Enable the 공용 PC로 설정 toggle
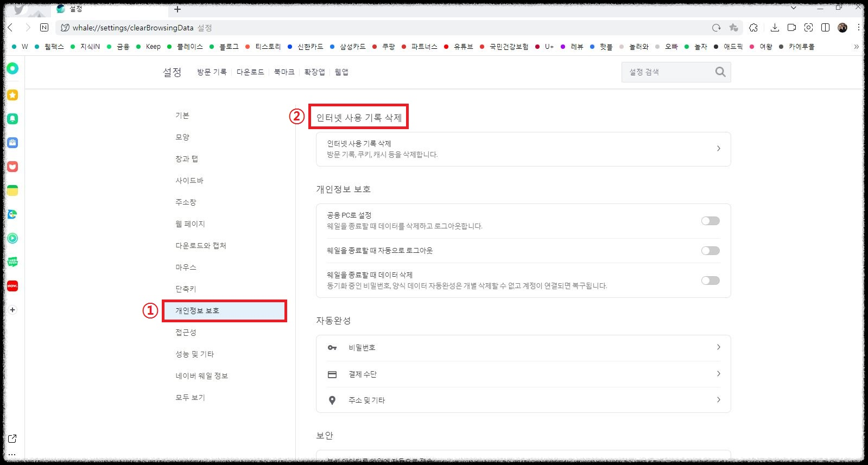This screenshot has height=465, width=868. click(x=710, y=221)
